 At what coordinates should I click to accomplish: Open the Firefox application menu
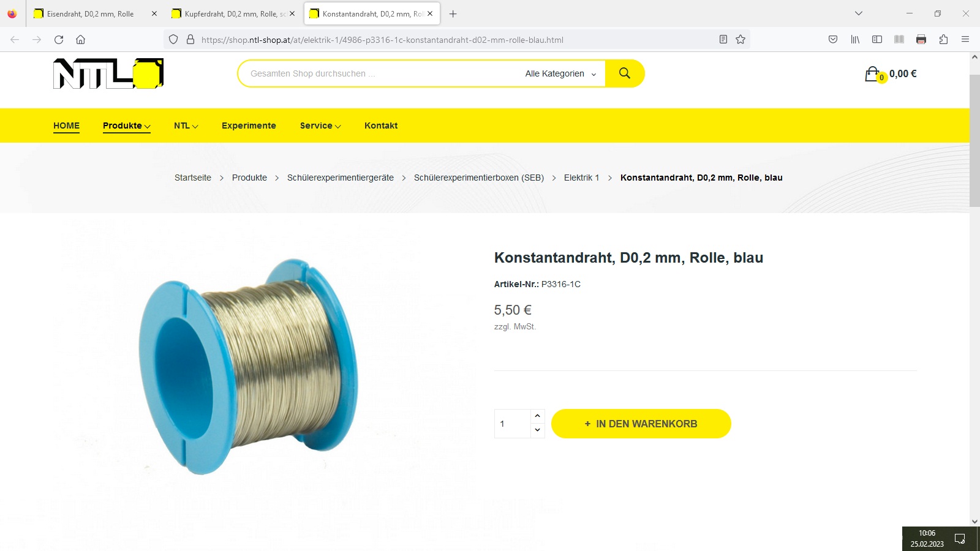click(x=965, y=40)
